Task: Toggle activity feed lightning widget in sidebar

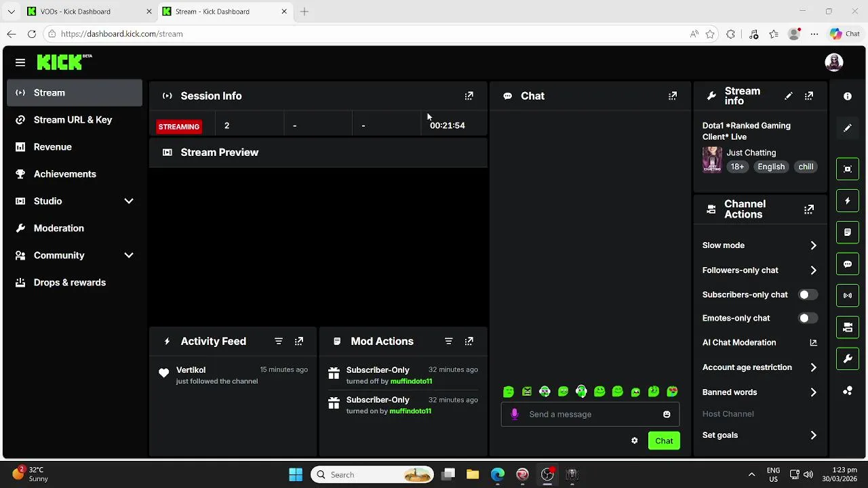Action: coord(847,201)
